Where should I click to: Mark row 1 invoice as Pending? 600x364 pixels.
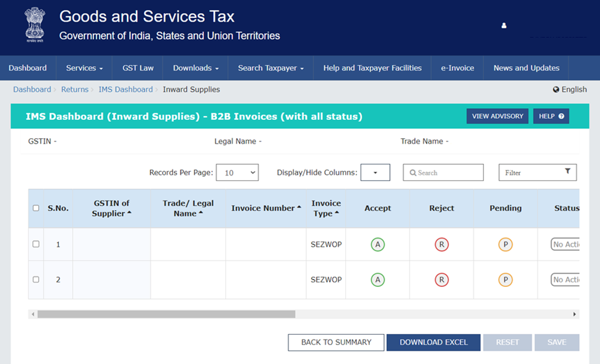pos(505,245)
